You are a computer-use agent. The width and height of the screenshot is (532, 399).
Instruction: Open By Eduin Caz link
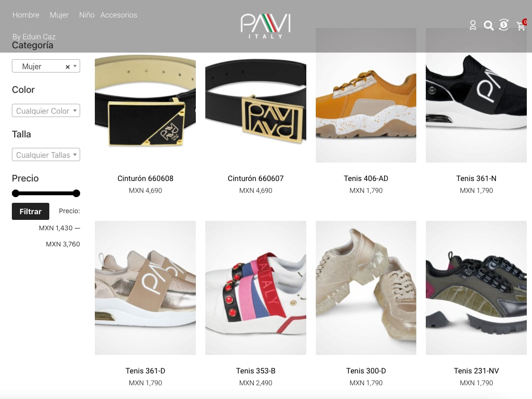point(34,36)
